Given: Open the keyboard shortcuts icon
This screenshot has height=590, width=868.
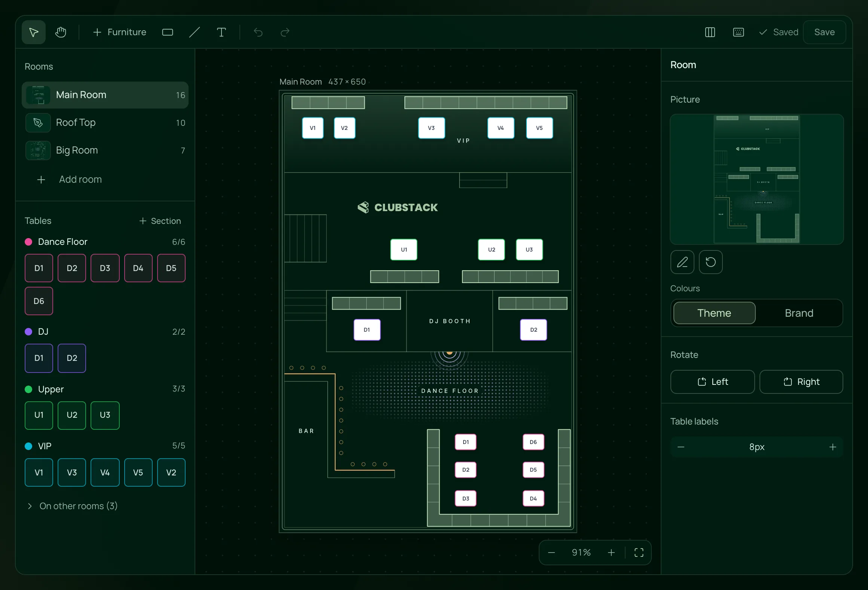Looking at the screenshot, I should tap(739, 32).
